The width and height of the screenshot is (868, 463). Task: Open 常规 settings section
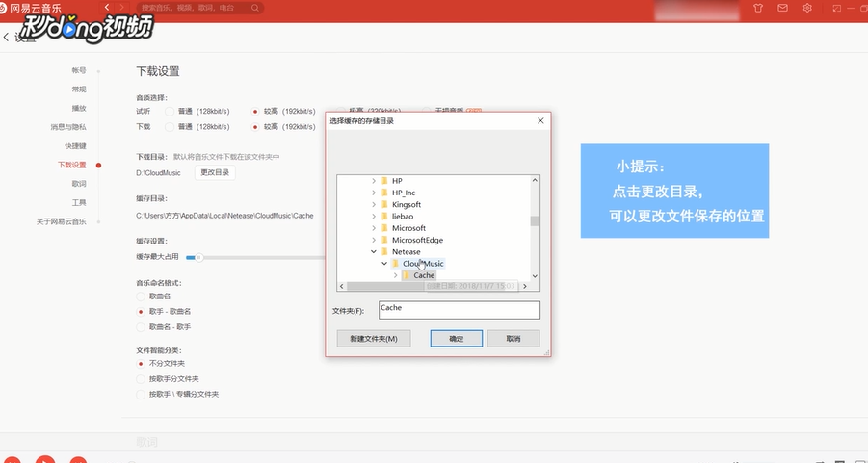click(79, 90)
